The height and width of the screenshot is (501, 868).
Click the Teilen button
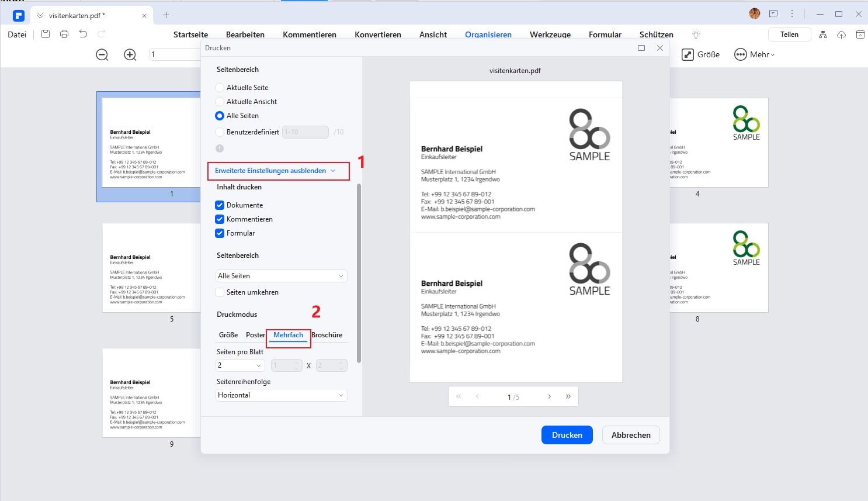[x=789, y=34]
